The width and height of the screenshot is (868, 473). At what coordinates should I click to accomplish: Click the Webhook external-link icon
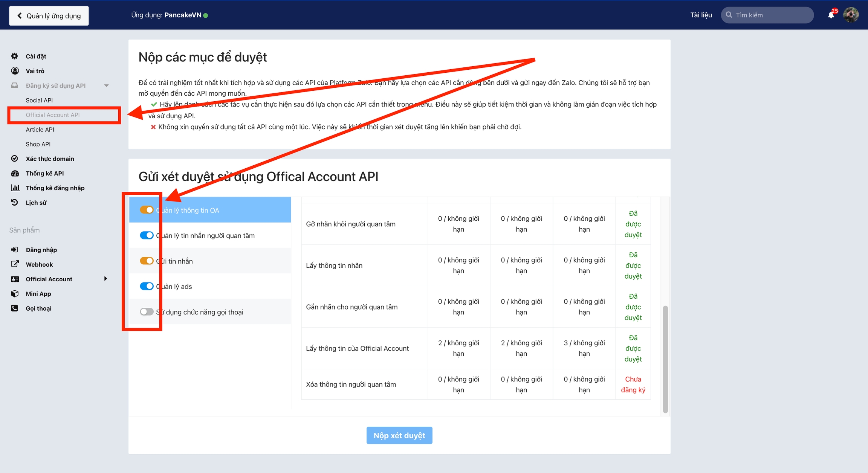coord(15,264)
